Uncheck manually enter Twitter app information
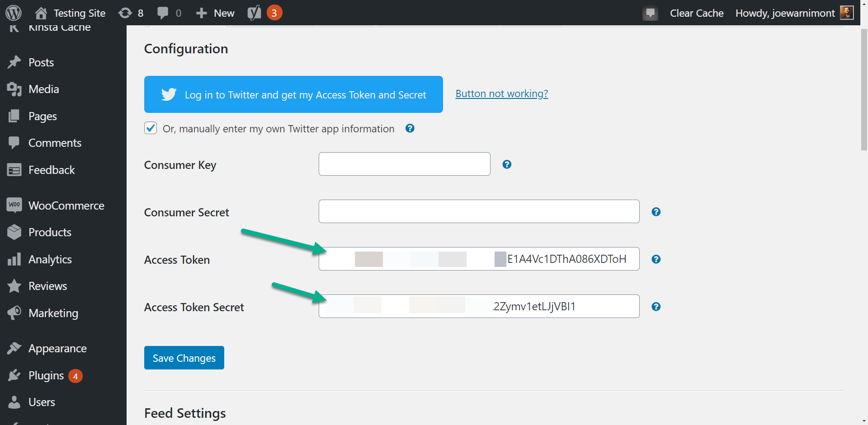Viewport: 868px width, 425px height. (151, 128)
